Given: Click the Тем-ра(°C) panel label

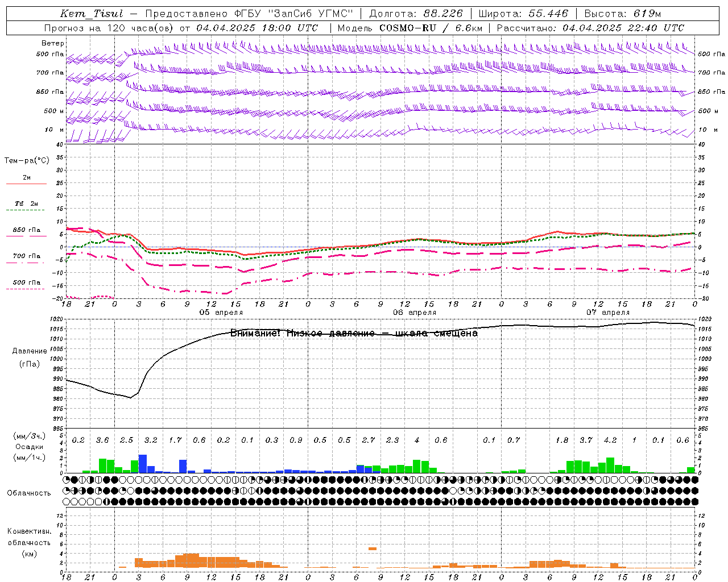Looking at the screenshot, I should click(27, 161).
